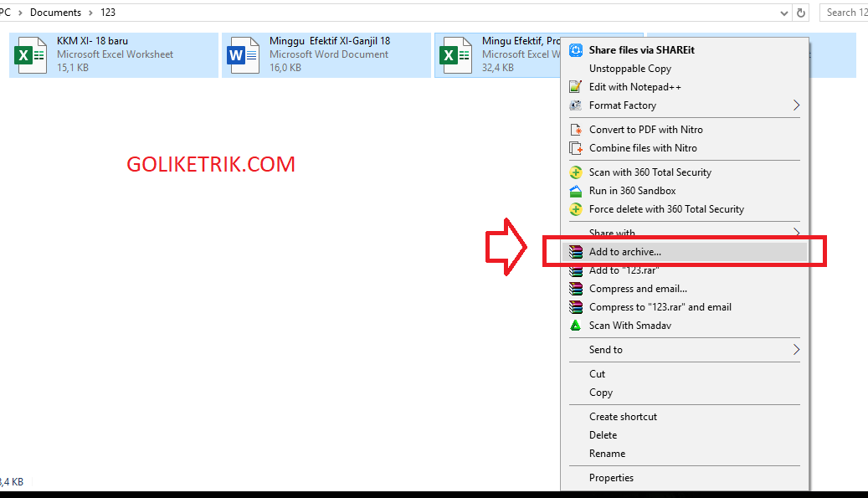Choose Delete from the context menu
Image resolution: width=868 pixels, height=498 pixels.
[684, 435]
